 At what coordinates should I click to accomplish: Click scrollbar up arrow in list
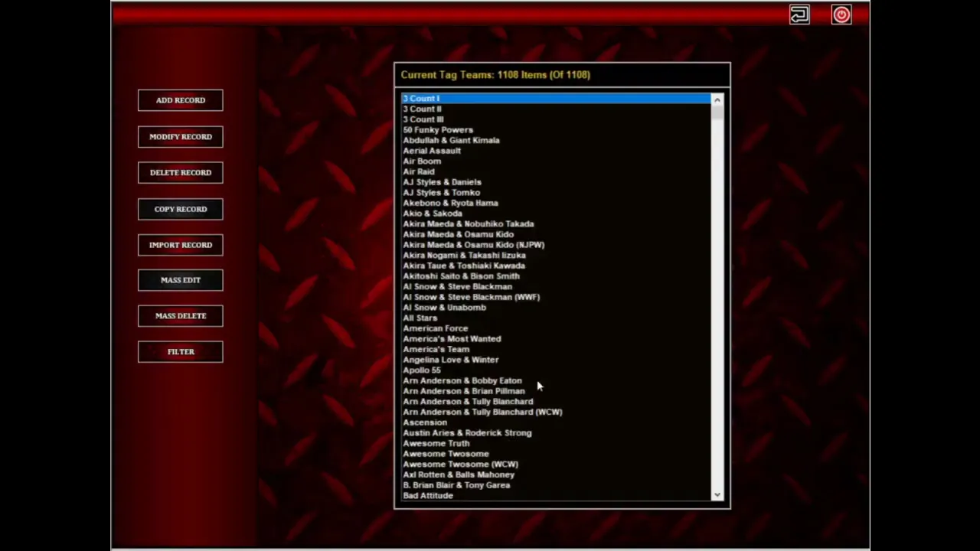click(x=717, y=99)
